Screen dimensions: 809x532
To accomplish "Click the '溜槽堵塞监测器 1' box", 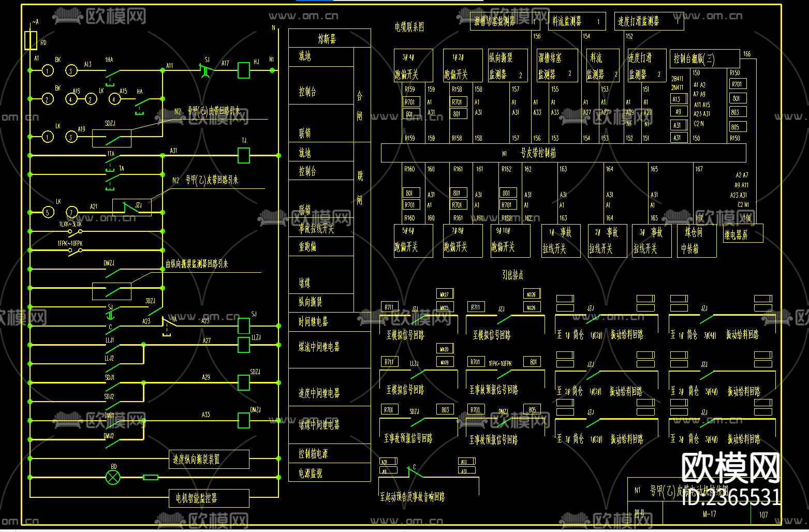I will tap(505, 21).
